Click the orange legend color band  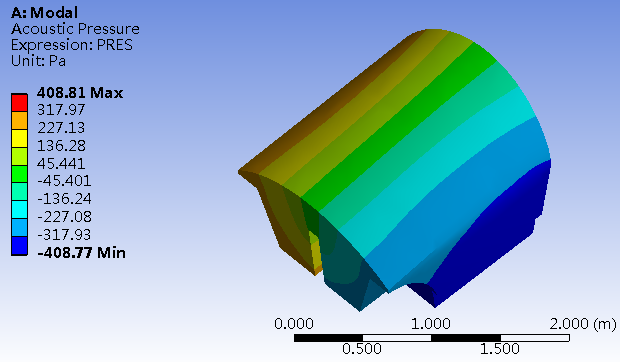click(x=19, y=121)
